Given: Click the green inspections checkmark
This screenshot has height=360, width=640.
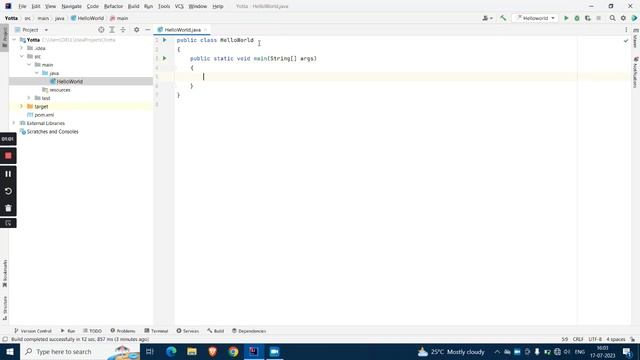Looking at the screenshot, I should [x=626, y=40].
